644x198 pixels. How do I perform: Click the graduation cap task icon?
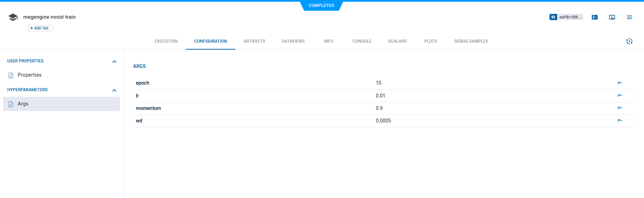click(x=13, y=17)
